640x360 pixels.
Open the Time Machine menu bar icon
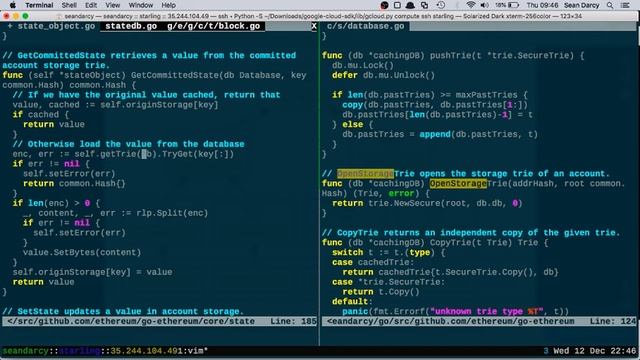coord(440,5)
